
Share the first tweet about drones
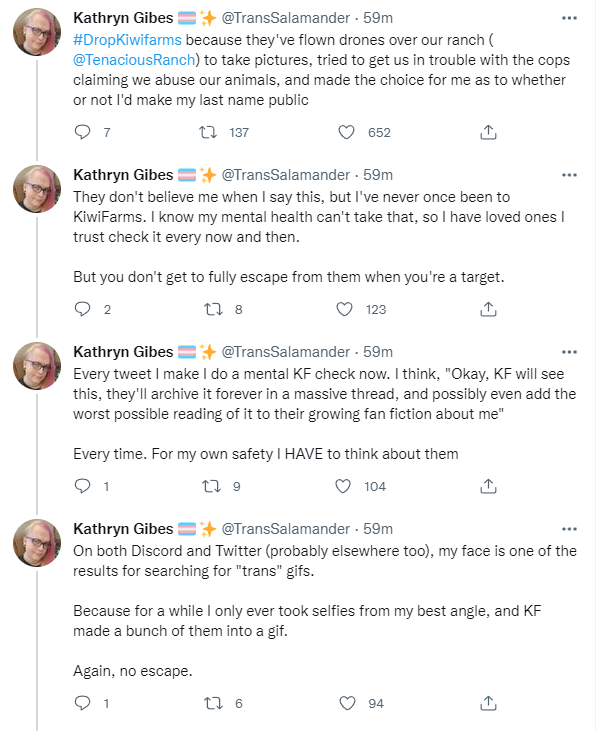coord(488,132)
